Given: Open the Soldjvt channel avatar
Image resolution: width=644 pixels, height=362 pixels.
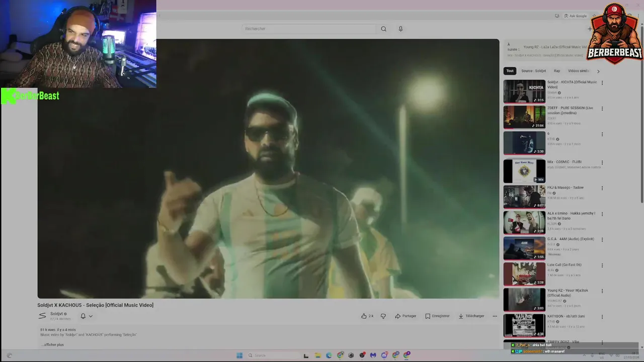Looking at the screenshot, I should click(x=42, y=316).
